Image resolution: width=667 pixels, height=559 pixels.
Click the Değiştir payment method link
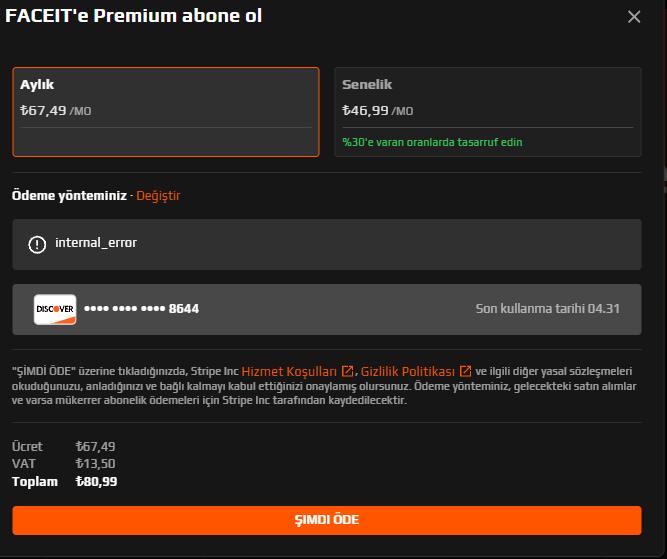158,196
